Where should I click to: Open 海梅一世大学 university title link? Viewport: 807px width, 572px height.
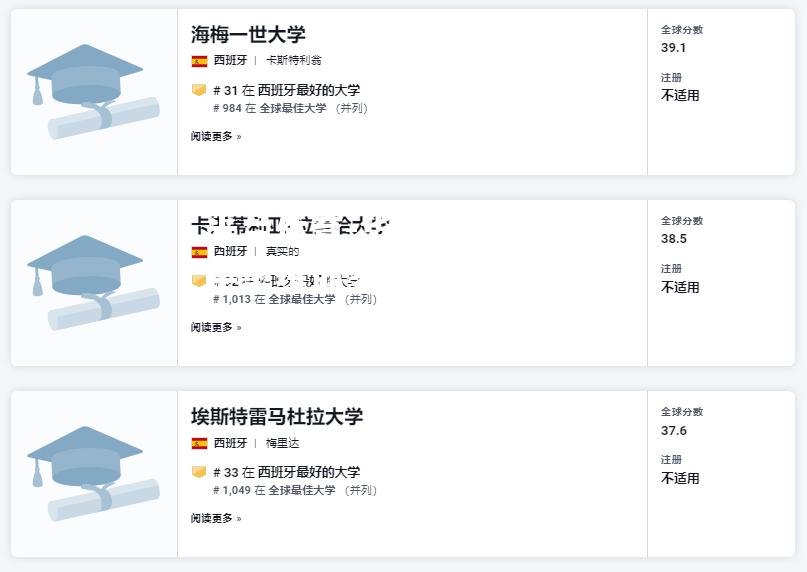[x=248, y=34]
